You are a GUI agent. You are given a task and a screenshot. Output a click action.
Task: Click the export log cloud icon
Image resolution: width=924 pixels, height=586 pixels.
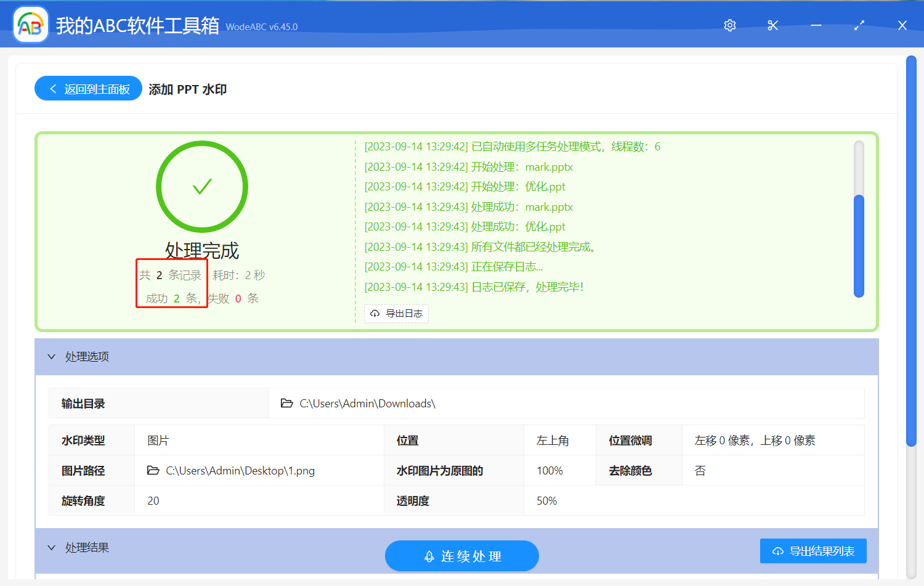click(x=375, y=314)
